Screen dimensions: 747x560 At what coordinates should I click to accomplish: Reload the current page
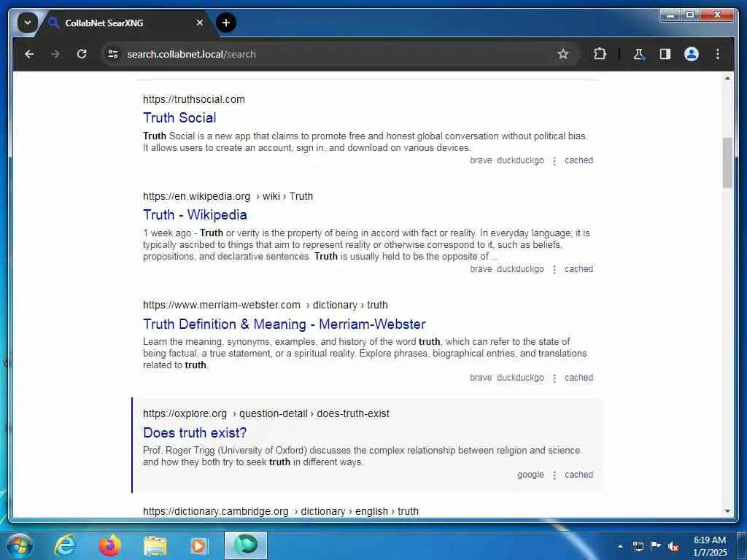coord(82,54)
